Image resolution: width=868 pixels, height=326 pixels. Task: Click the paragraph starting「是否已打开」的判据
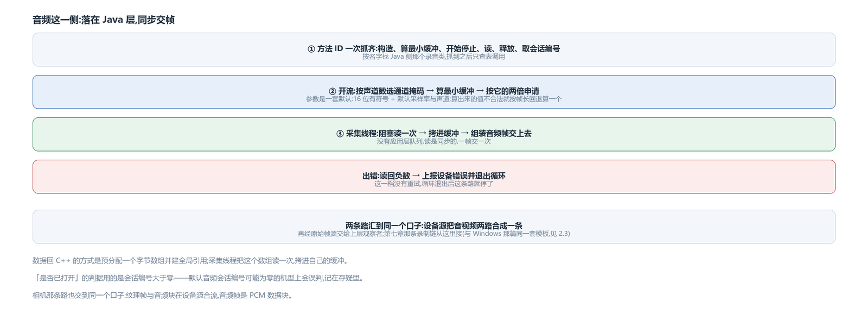(x=198, y=278)
